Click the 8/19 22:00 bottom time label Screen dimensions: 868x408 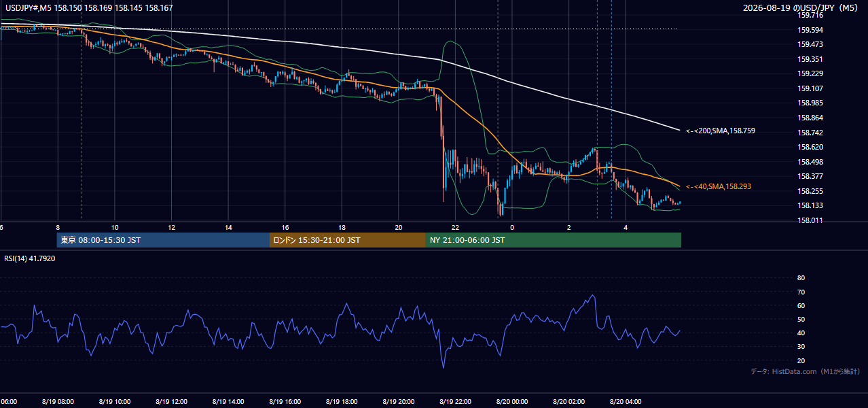click(x=455, y=401)
